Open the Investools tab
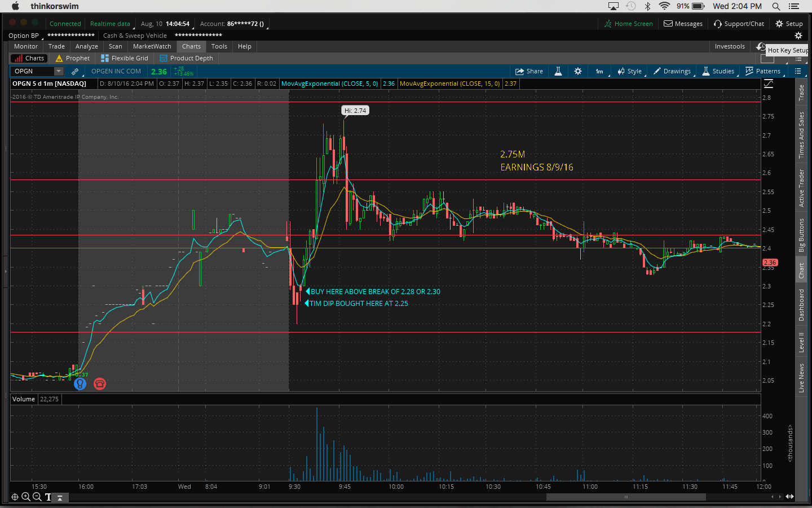812x508 pixels. pyautogui.click(x=730, y=46)
